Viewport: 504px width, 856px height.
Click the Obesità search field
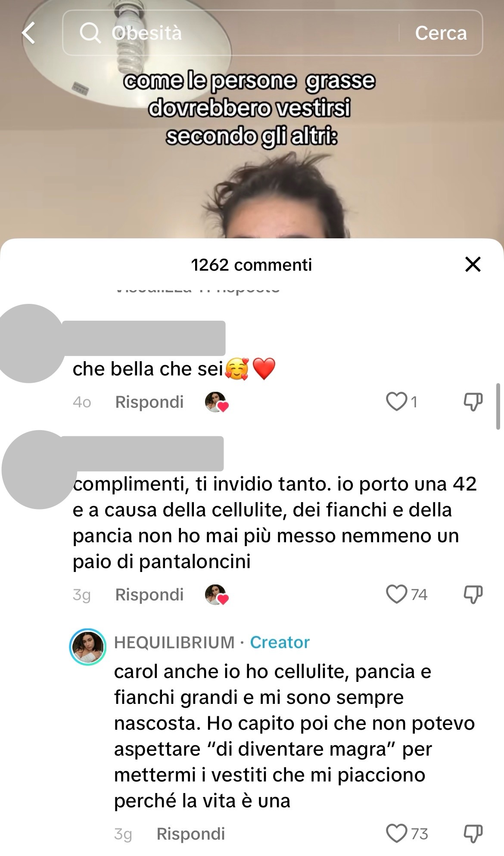click(x=231, y=33)
